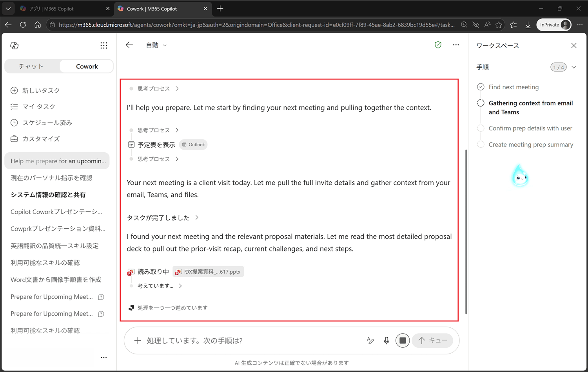588x372 pixels.
Task: Click the キュー queue button
Action: pos(432,341)
